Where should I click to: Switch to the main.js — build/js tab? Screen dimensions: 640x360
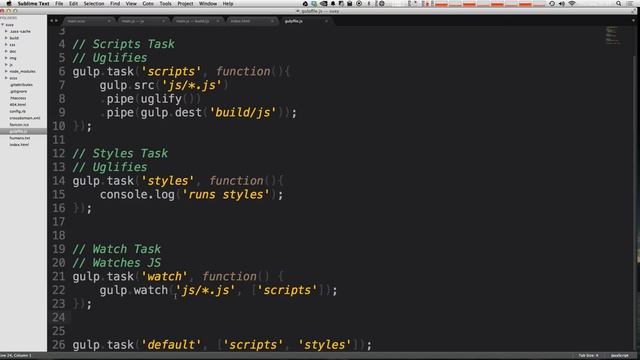click(x=197, y=21)
